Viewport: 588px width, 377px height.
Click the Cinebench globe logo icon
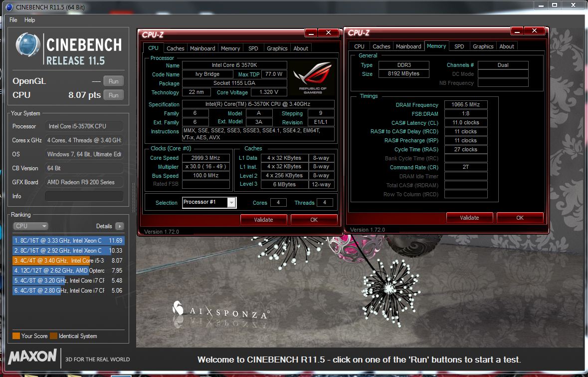[27, 44]
